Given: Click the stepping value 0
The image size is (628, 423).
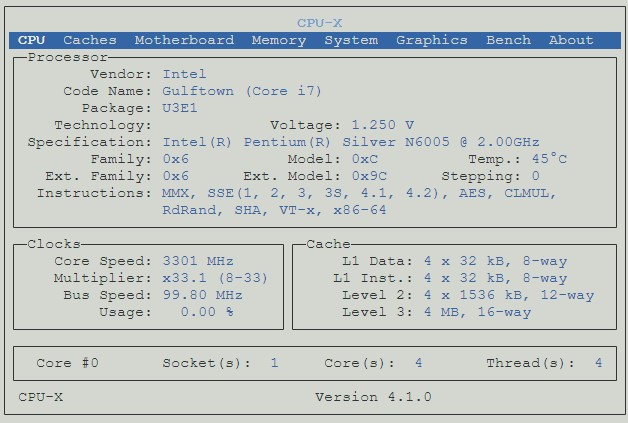Looking at the screenshot, I should click(x=535, y=176).
